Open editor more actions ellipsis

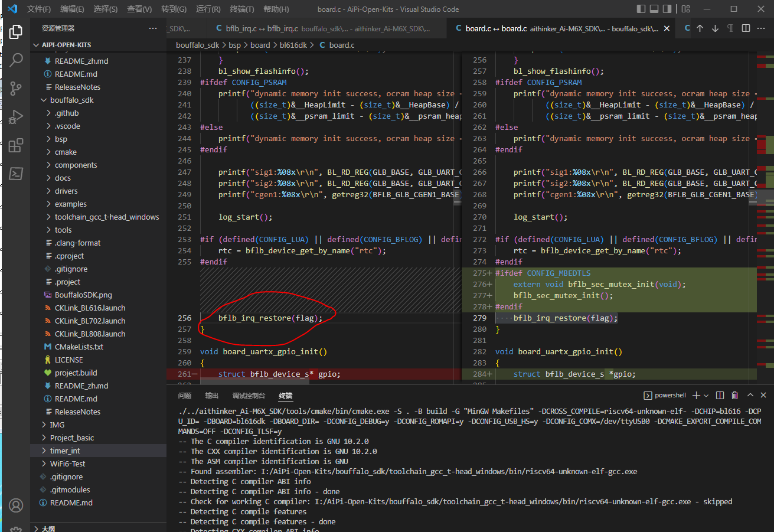(x=761, y=28)
